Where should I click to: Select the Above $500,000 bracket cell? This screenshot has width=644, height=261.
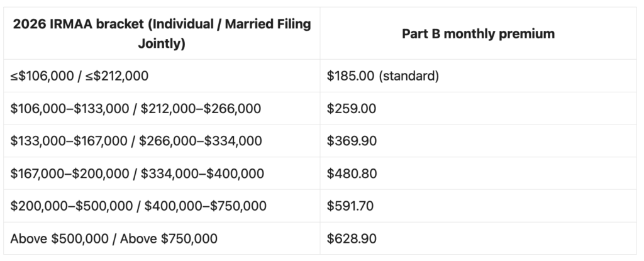(x=162, y=238)
